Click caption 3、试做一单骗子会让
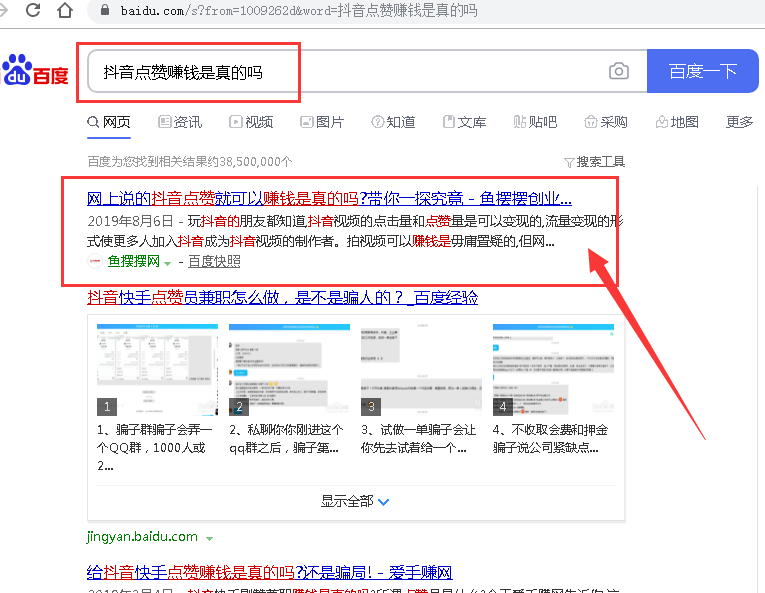This screenshot has height=593, width=765. pyautogui.click(x=419, y=439)
